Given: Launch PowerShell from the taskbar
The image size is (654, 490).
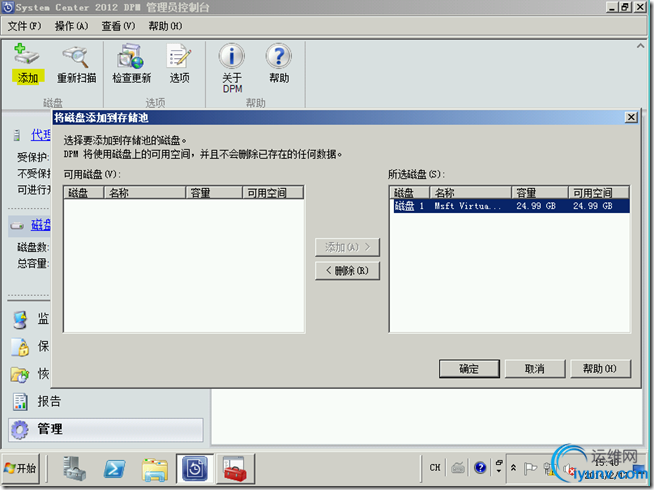Looking at the screenshot, I should pos(114,468).
